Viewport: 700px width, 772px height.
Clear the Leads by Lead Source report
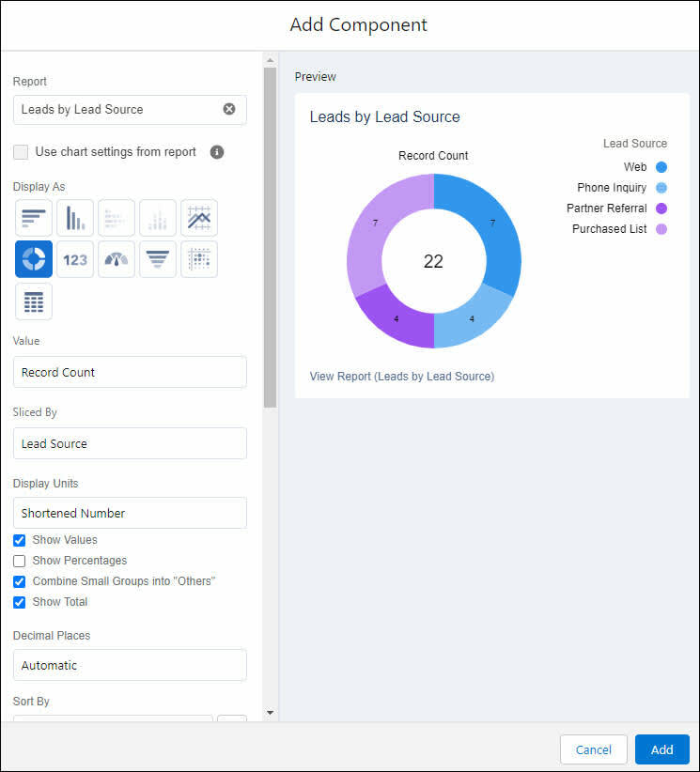(229, 109)
